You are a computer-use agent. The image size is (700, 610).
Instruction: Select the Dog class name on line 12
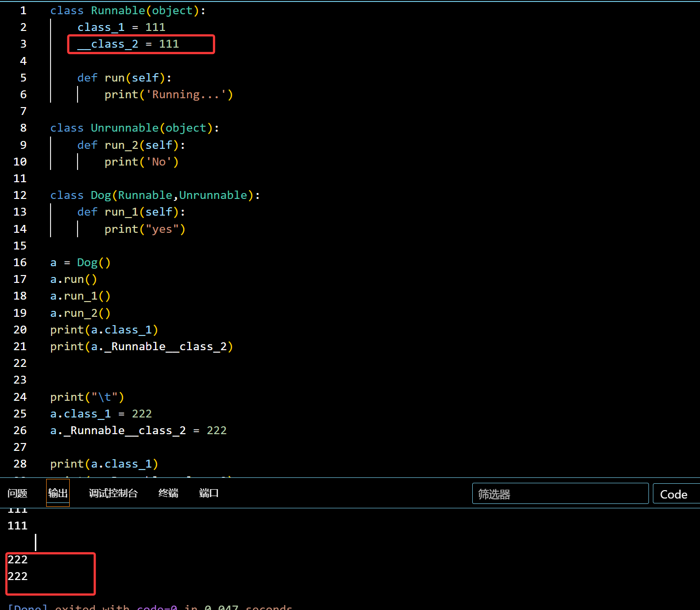[101, 195]
